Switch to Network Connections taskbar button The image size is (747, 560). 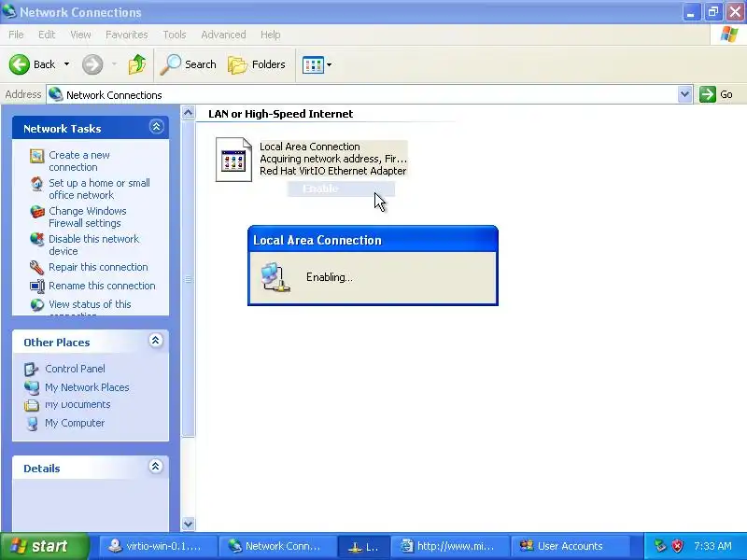(x=277, y=546)
